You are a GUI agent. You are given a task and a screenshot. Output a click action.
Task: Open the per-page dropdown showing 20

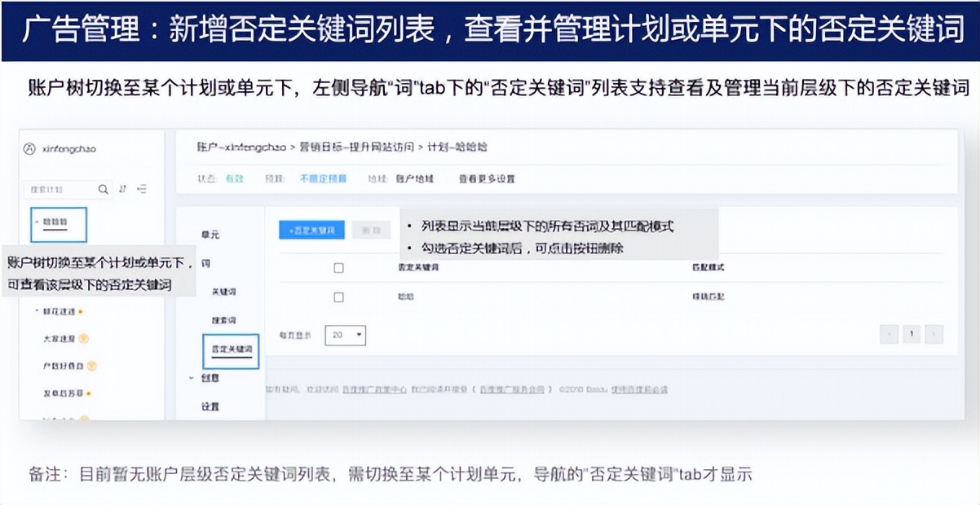[x=346, y=335]
